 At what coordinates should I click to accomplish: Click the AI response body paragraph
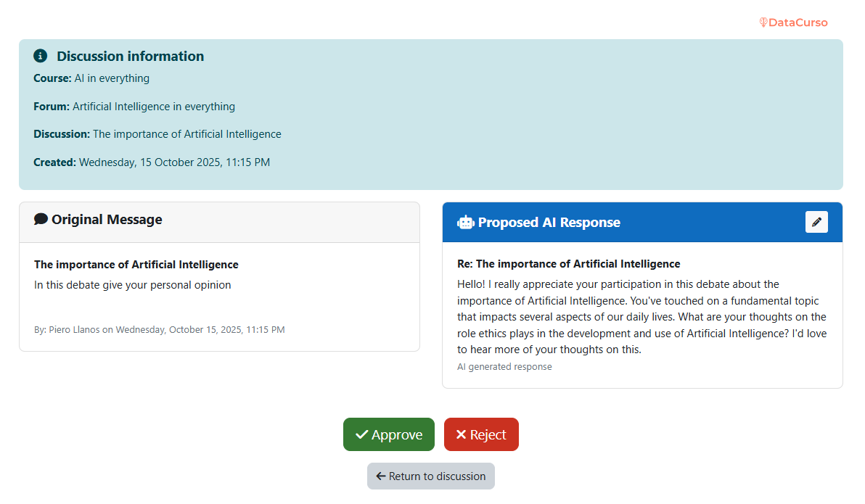click(x=641, y=317)
